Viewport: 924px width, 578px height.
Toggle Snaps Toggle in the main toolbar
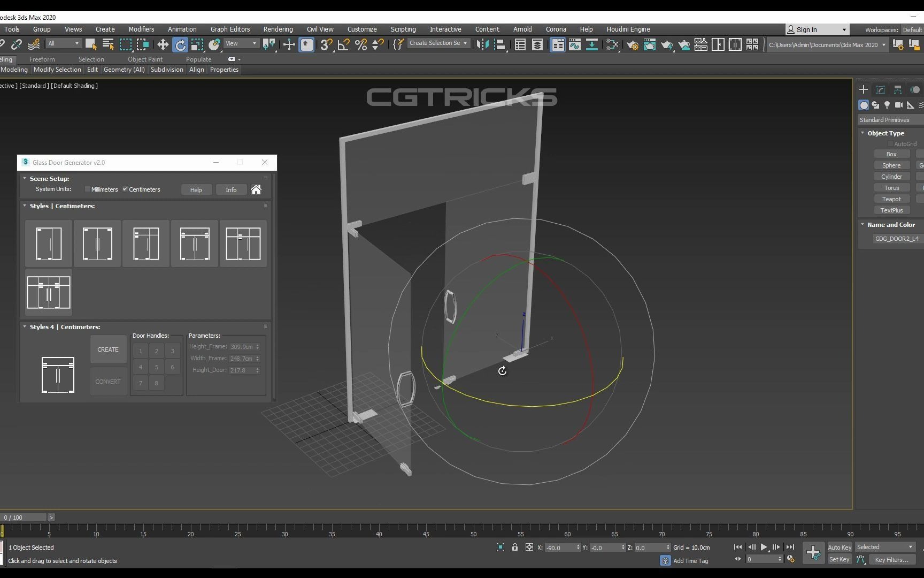(325, 45)
